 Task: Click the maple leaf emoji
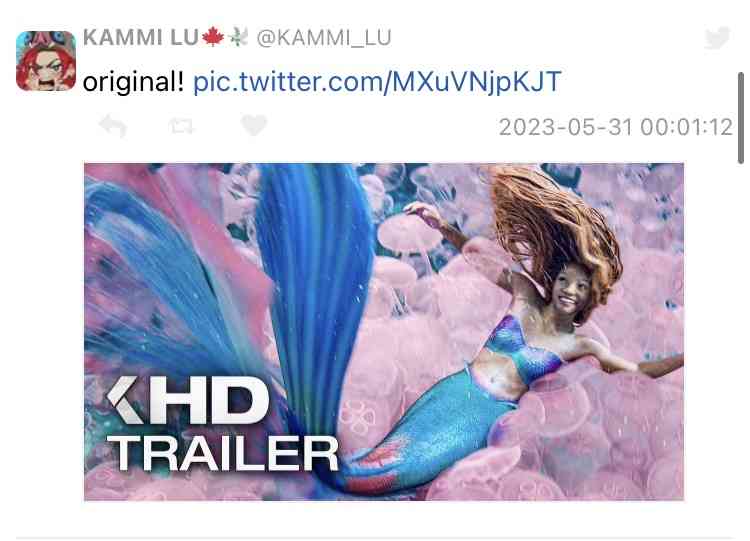coord(213,37)
